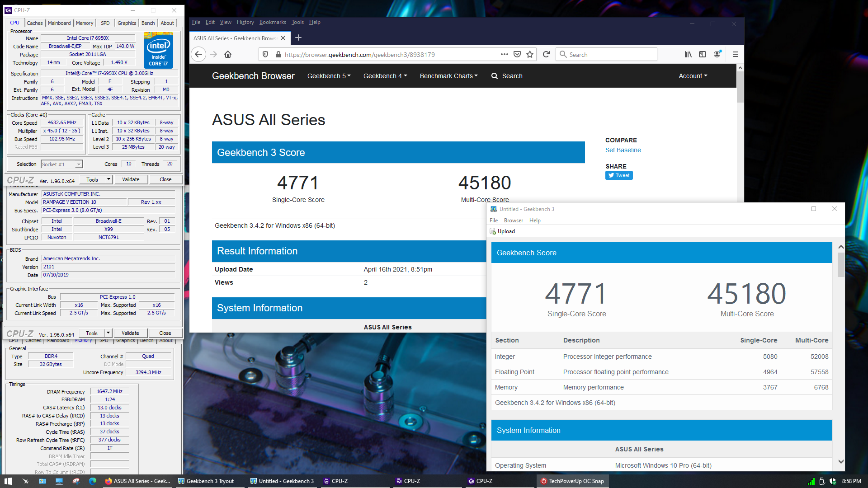Open the Firefox Library icon
The image size is (868, 488).
coord(688,54)
